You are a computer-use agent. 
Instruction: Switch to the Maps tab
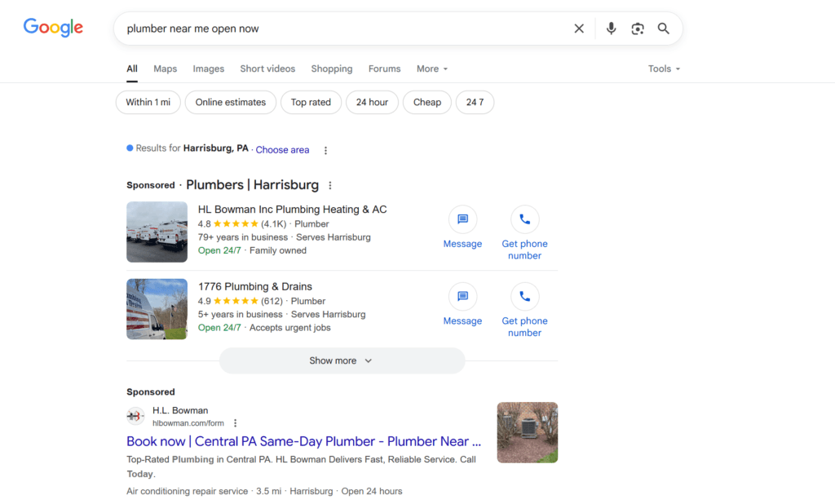click(165, 69)
